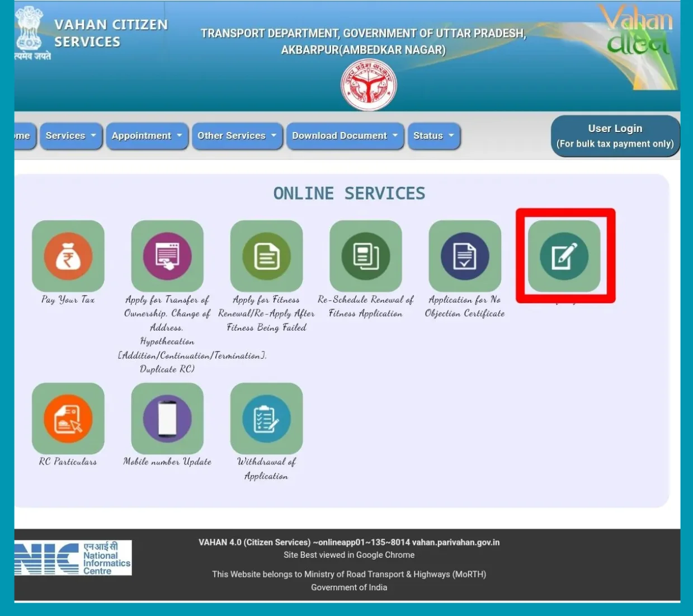The image size is (693, 616).
Task: Expand the Other Services dropdown
Action: (x=237, y=136)
